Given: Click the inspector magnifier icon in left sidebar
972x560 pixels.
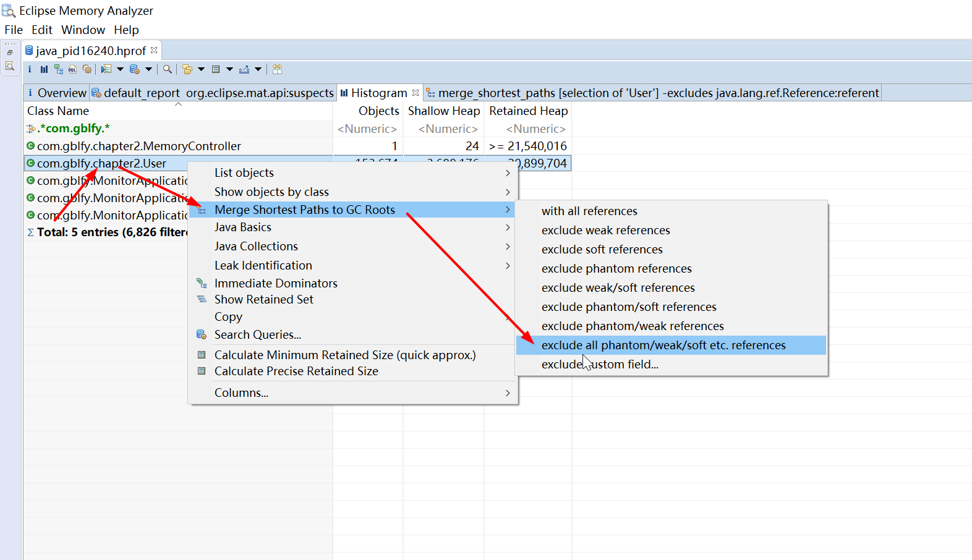Looking at the screenshot, I should (10, 66).
